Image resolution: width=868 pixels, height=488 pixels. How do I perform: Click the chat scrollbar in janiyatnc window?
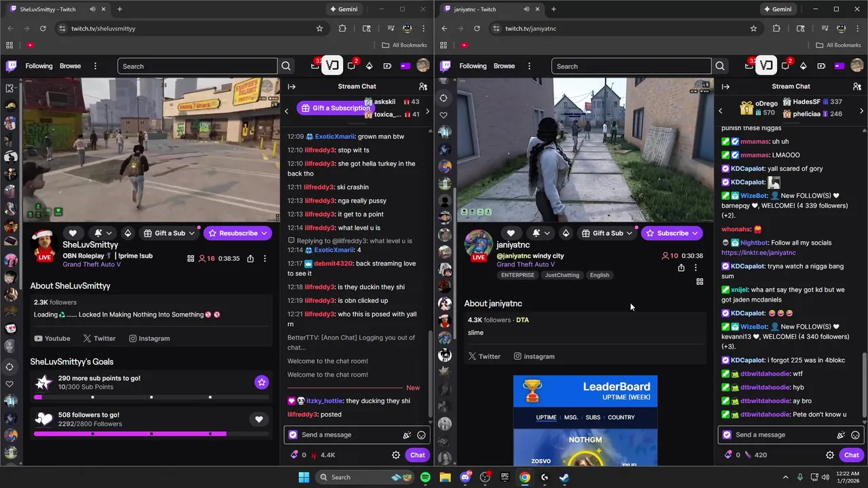865,386
